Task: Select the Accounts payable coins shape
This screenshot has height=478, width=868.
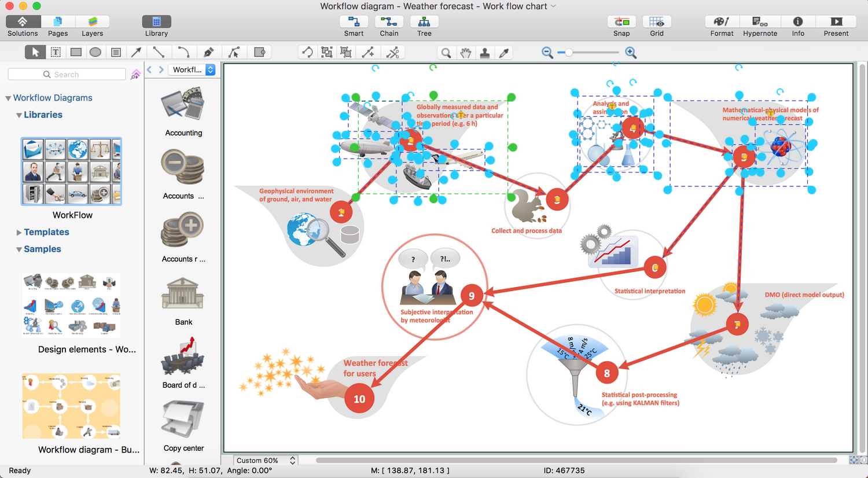Action: point(183,167)
